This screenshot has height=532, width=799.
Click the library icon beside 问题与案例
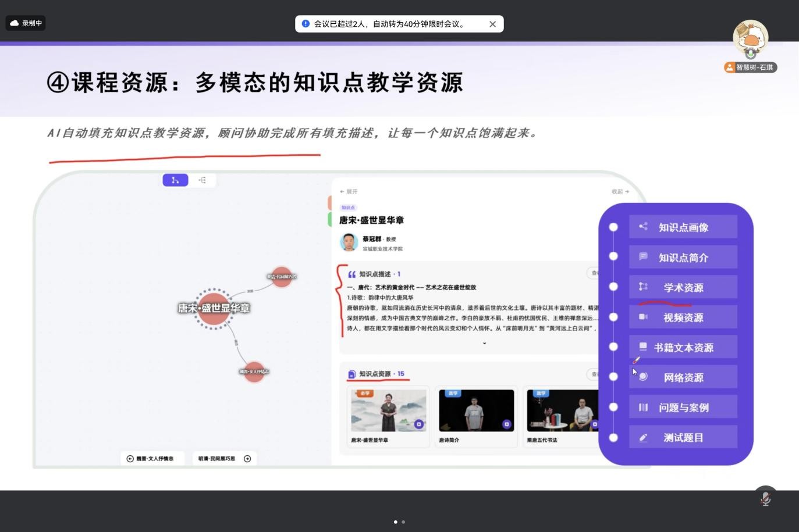coord(643,407)
